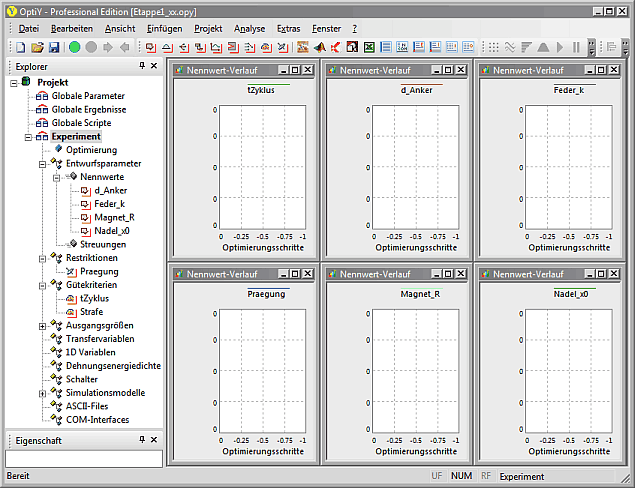
Task: Open the Analyse menu
Action: point(249,29)
